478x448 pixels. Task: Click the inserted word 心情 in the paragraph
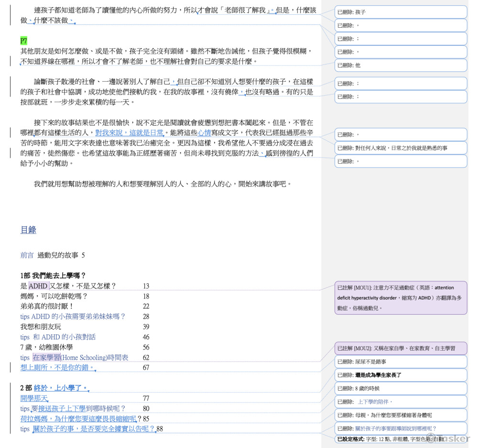tap(204, 133)
